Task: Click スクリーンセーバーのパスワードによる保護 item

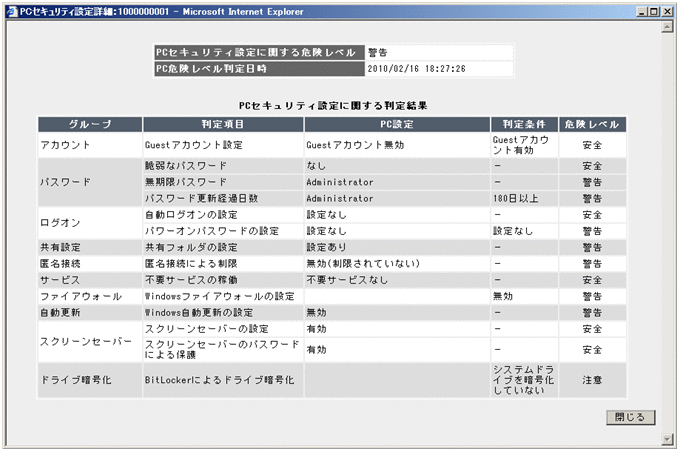Action: pos(223,350)
